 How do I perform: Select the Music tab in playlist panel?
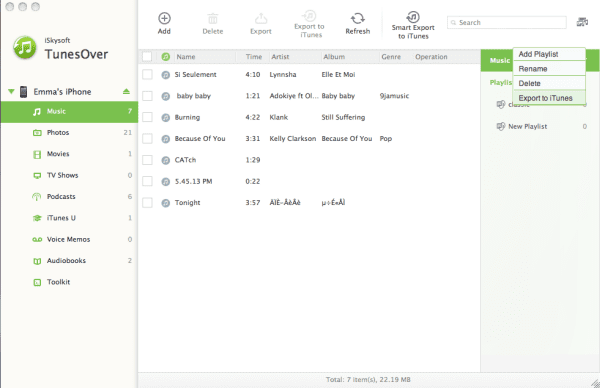[499, 60]
